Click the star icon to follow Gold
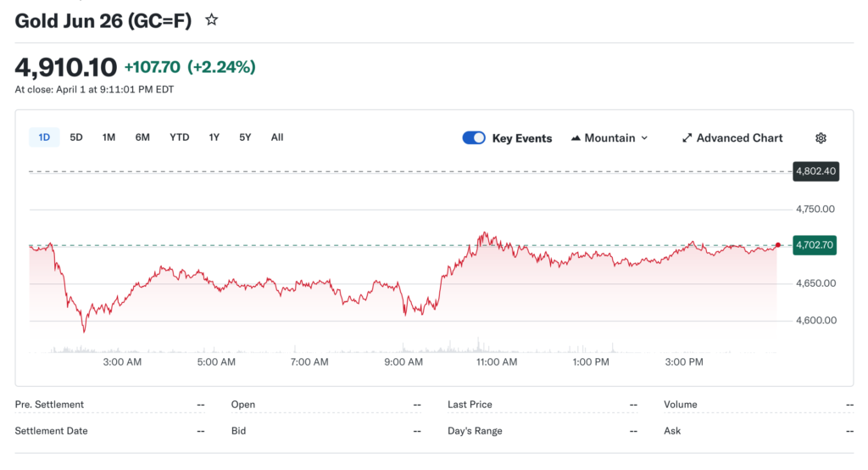 212,20
